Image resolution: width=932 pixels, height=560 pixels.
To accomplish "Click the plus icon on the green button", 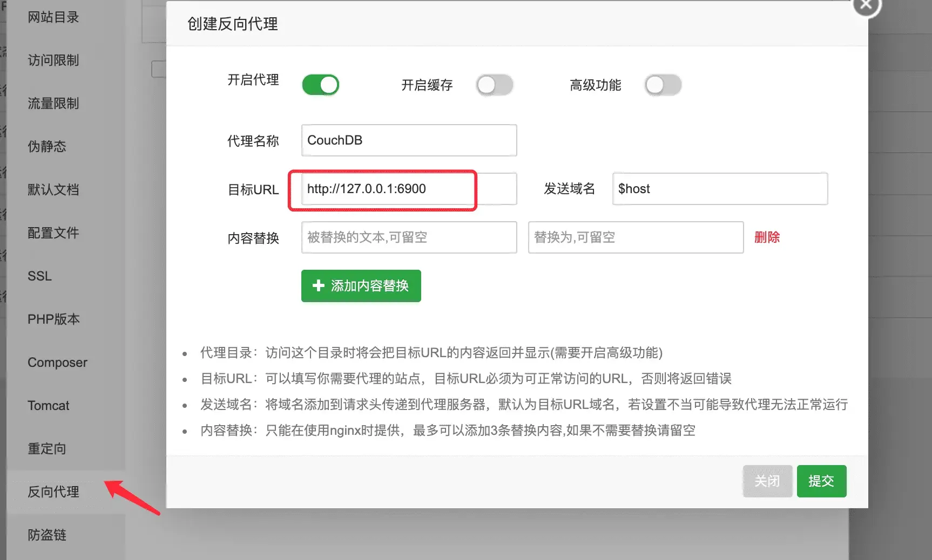I will (318, 286).
